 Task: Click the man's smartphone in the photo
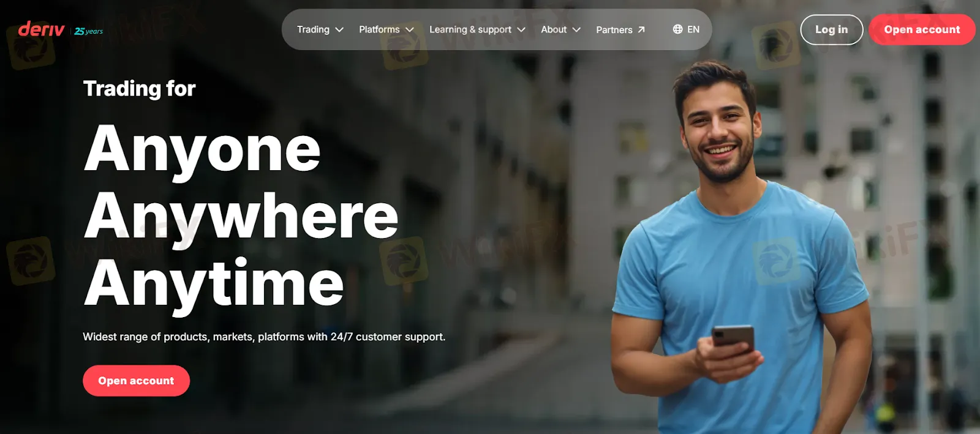pyautogui.click(x=733, y=340)
